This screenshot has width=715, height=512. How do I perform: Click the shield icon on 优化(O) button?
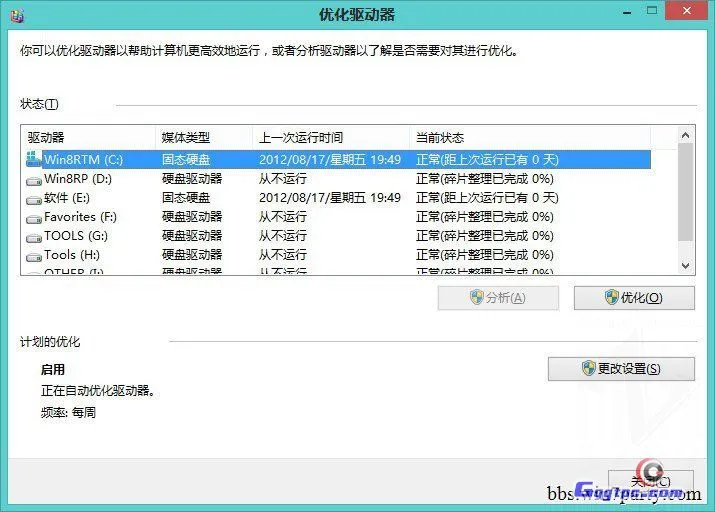[x=611, y=297]
